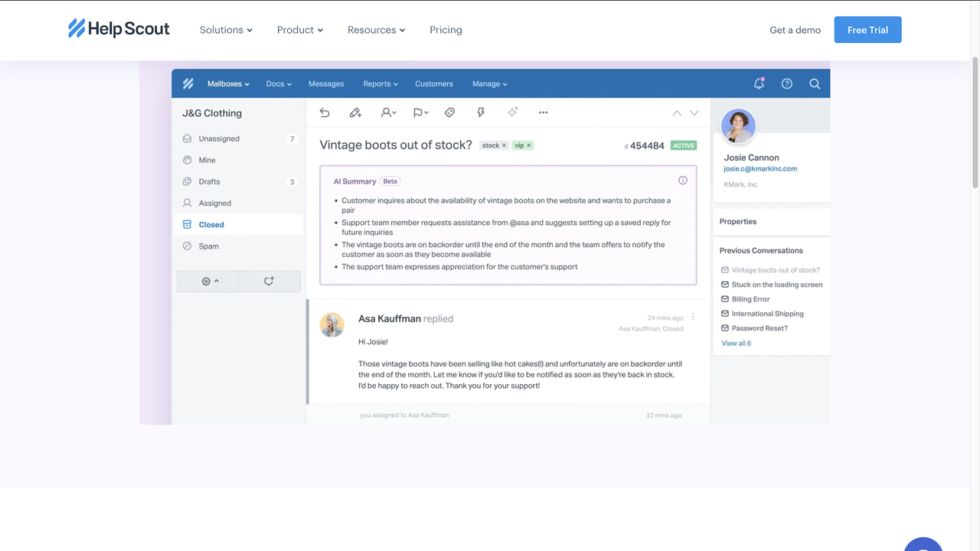Go to previous conversation with up arrow
Image resolution: width=980 pixels, height=551 pixels.
point(677,112)
